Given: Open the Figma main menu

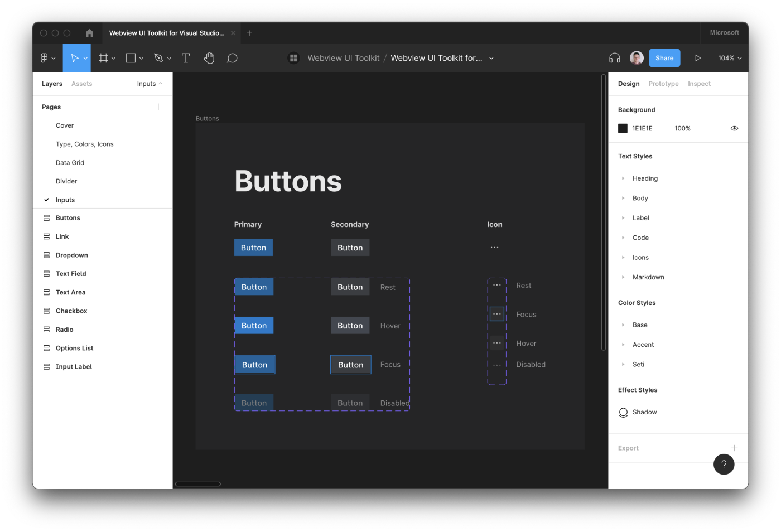Looking at the screenshot, I should pos(45,57).
